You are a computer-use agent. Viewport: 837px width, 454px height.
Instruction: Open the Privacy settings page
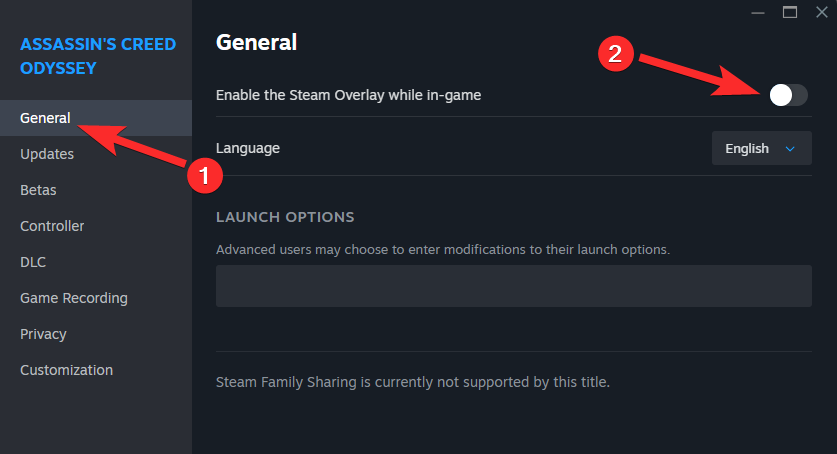click(x=43, y=334)
